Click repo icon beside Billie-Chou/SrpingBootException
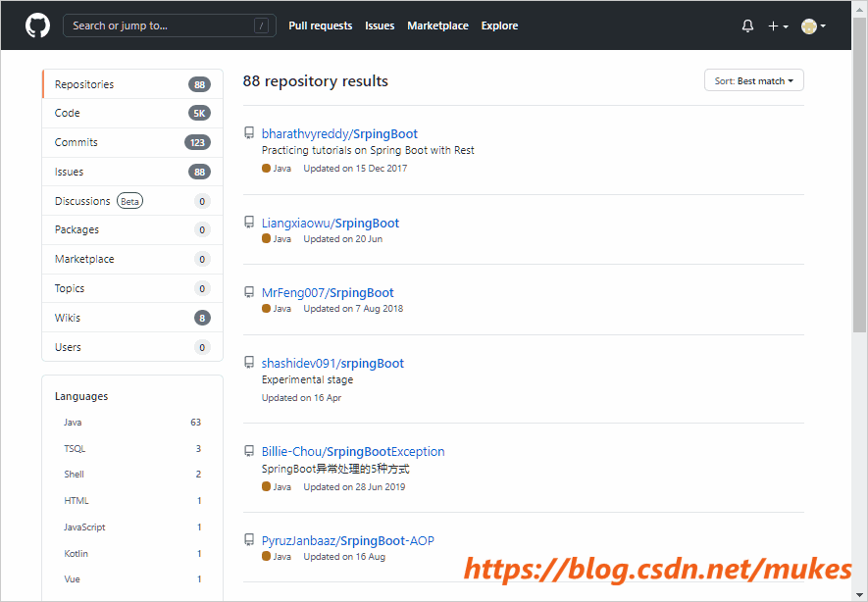 coord(249,451)
